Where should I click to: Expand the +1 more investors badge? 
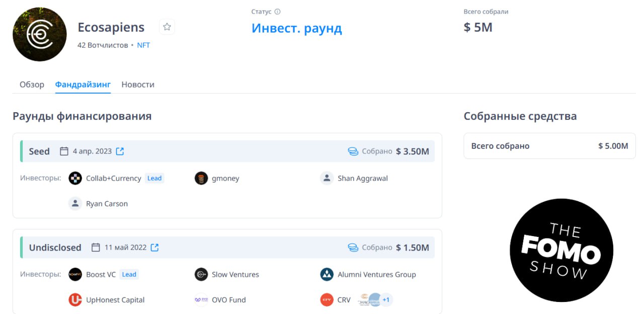[x=386, y=300]
